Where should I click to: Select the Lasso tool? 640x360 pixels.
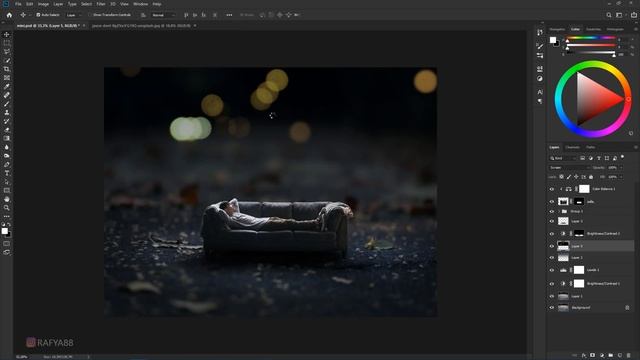(7, 51)
